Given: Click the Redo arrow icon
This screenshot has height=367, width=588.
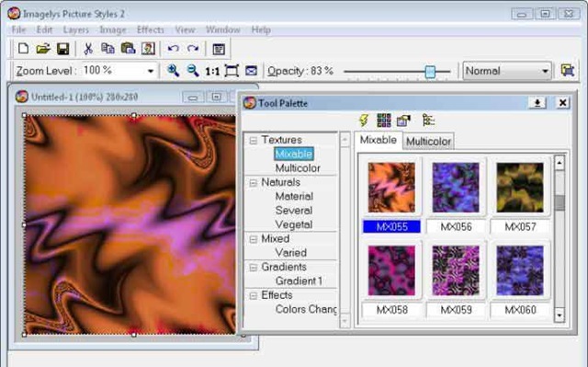Looking at the screenshot, I should (193, 49).
